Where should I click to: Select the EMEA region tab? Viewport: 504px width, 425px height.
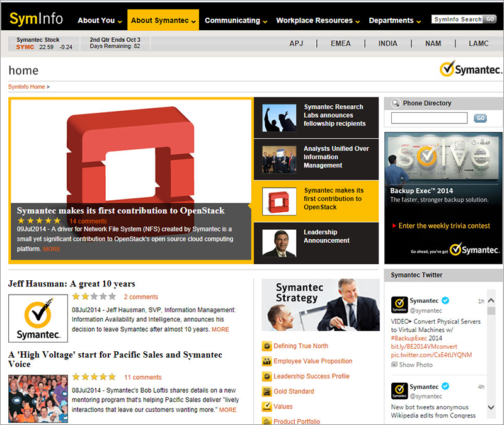(x=340, y=43)
